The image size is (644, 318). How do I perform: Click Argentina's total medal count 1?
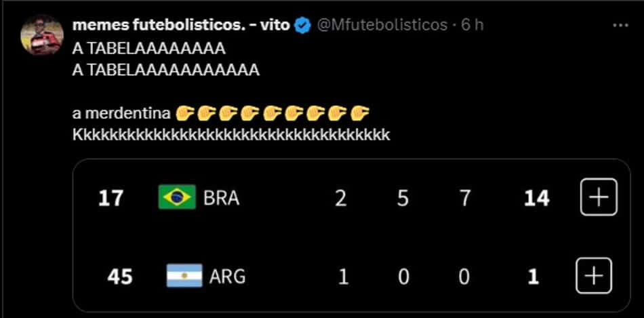point(533,277)
